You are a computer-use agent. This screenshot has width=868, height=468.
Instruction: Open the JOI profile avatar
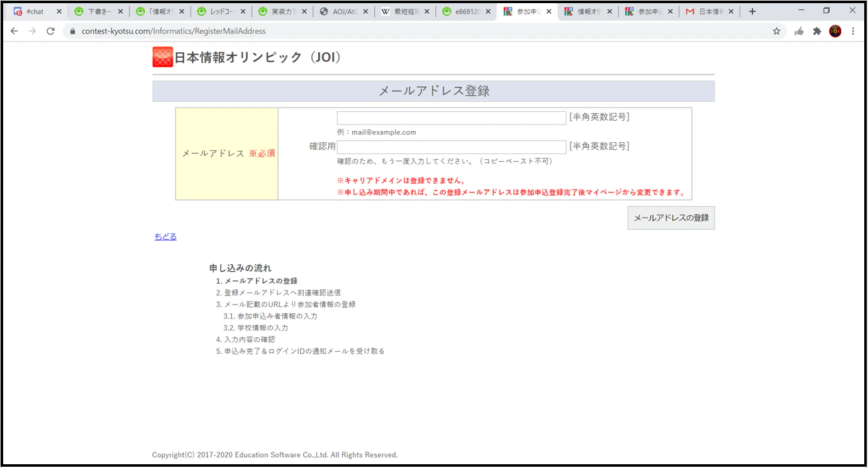[835, 31]
